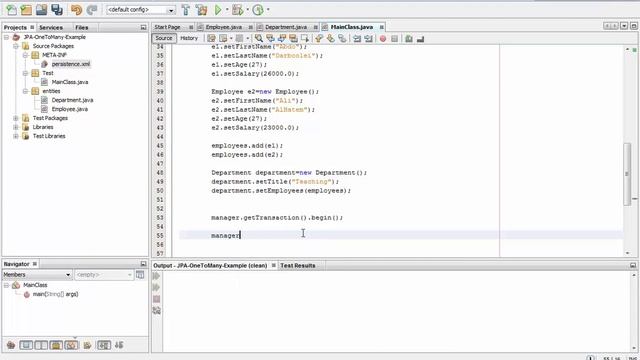Screen dimensions: 640x360
Task: Toggle Show Inherited Members in Navigator
Action: 11,345
